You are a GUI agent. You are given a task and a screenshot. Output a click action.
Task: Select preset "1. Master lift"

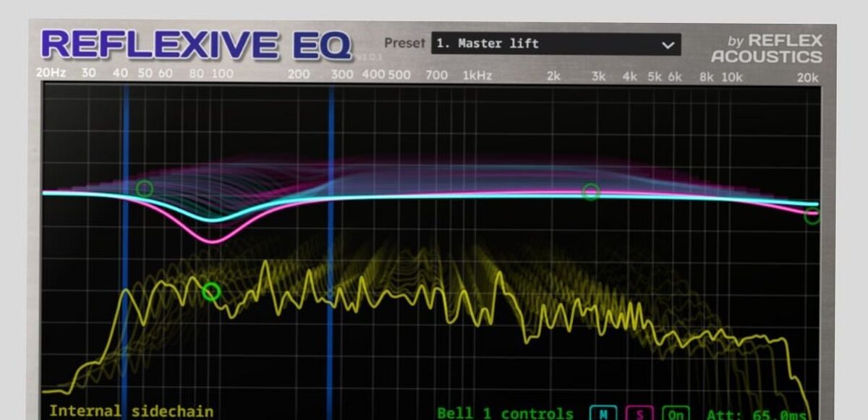tap(506, 44)
